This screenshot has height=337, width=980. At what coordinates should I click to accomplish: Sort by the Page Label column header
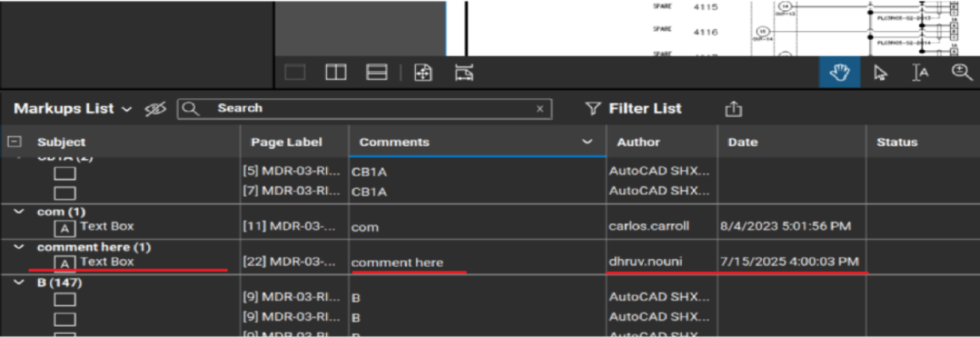[286, 142]
